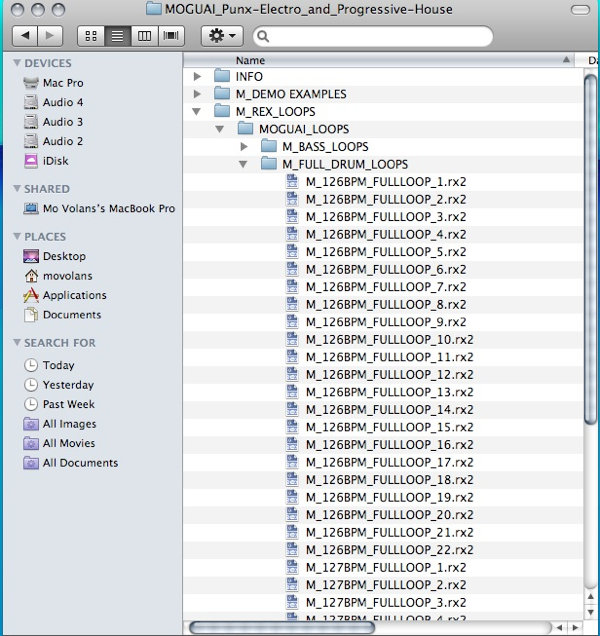
Task: Expand the INFO folder
Action: (197, 76)
